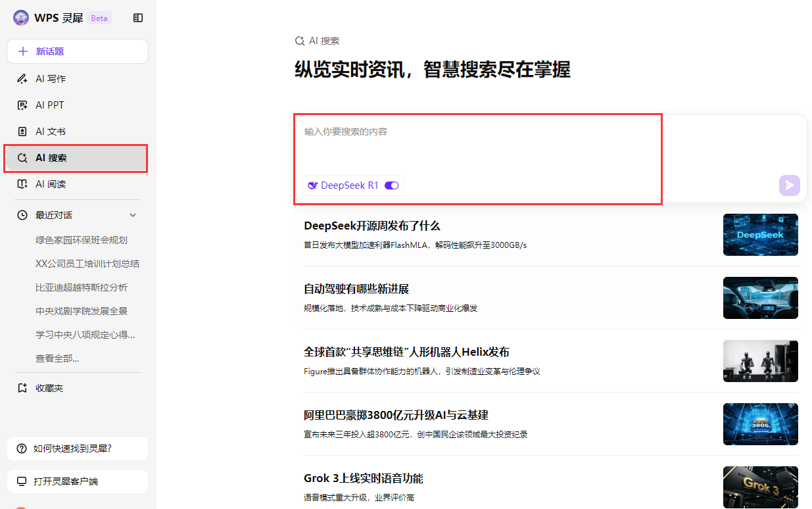Click the 如何快速找到灵犀? help button
The image size is (812, 509).
[x=78, y=448]
